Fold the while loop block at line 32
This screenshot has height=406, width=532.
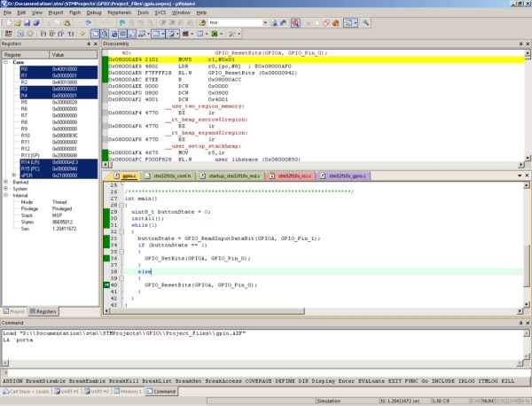point(121,231)
